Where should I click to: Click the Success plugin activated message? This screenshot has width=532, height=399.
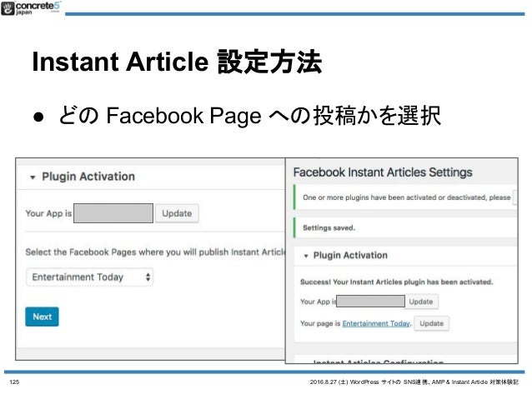(x=397, y=282)
